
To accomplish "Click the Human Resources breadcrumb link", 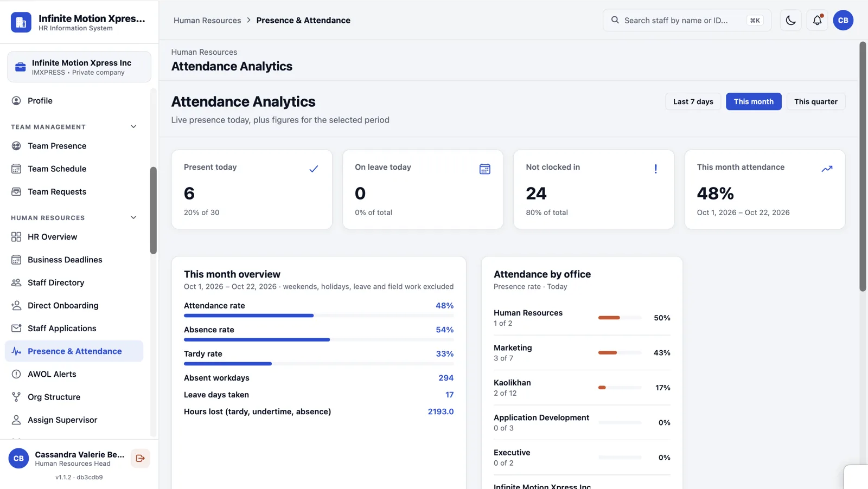I will 207,21.
